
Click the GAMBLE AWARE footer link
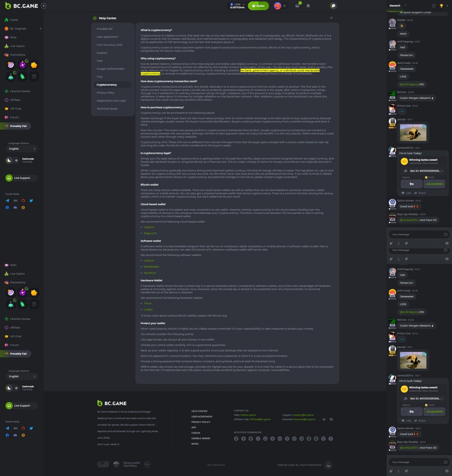point(201,438)
